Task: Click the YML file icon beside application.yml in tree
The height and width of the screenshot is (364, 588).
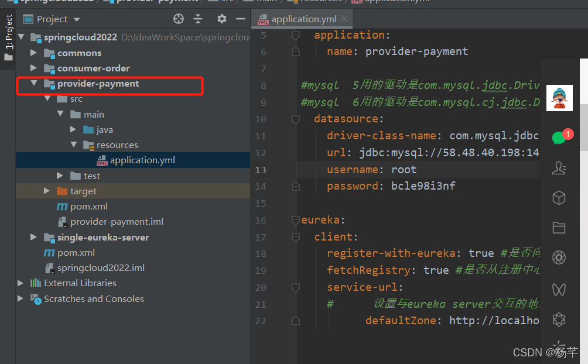Action: pyautogui.click(x=102, y=160)
